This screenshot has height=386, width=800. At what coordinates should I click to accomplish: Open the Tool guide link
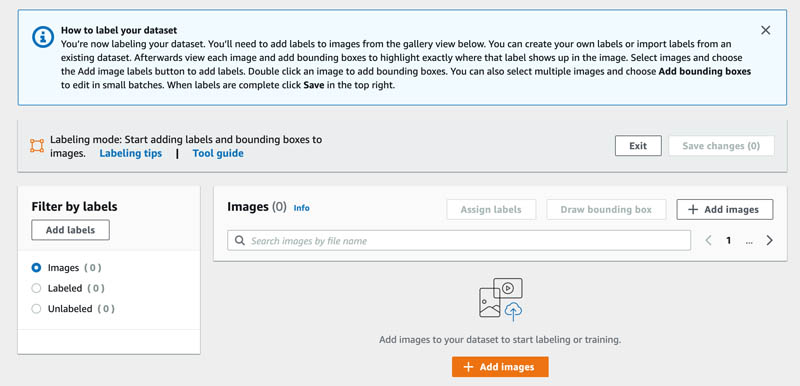point(218,153)
